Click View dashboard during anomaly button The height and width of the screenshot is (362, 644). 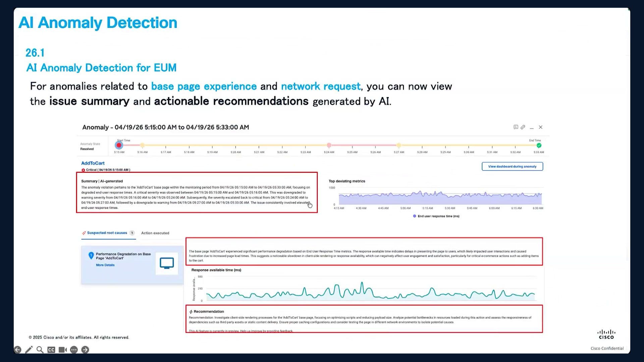pyautogui.click(x=512, y=167)
